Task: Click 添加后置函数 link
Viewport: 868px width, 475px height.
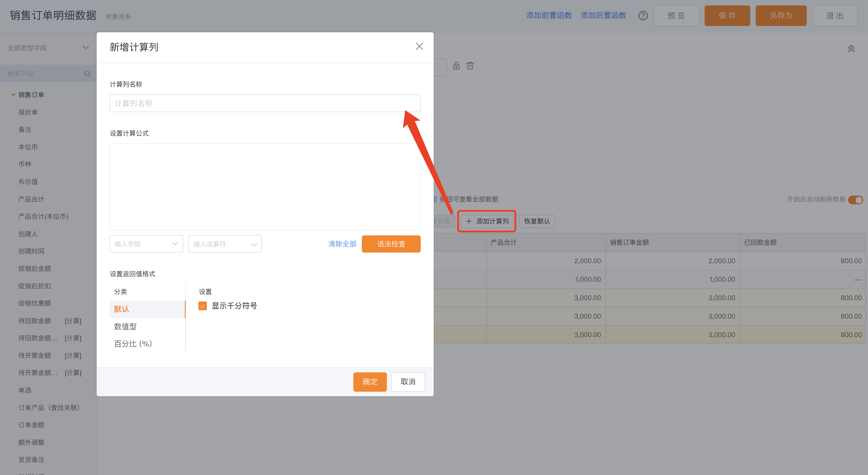Action: coord(603,15)
